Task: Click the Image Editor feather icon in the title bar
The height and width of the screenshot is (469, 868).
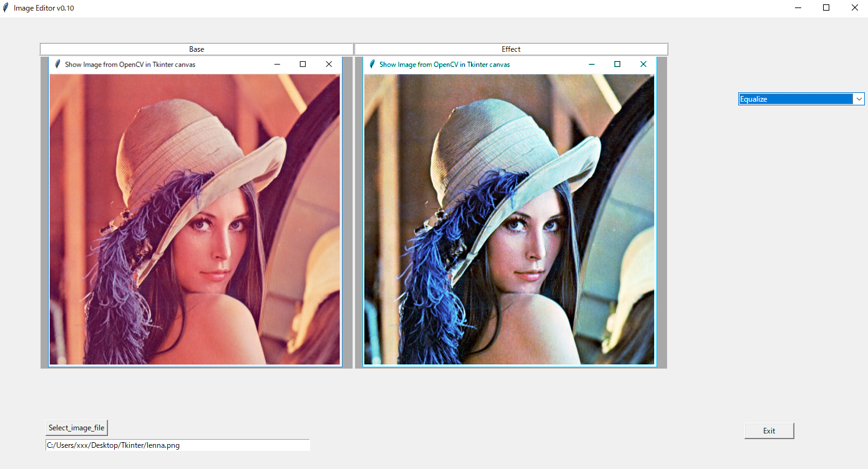Action: 6,8
